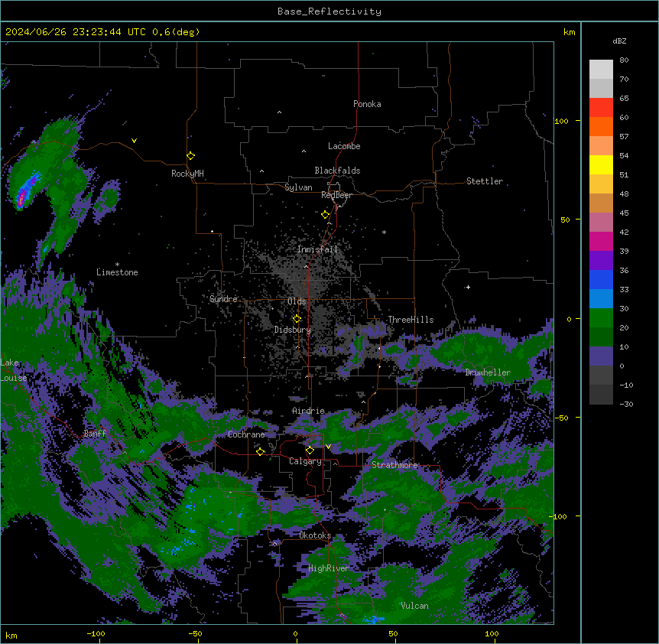The image size is (659, 644).
Task: Click the asterisk marker above Limestone label
Action: (117, 265)
